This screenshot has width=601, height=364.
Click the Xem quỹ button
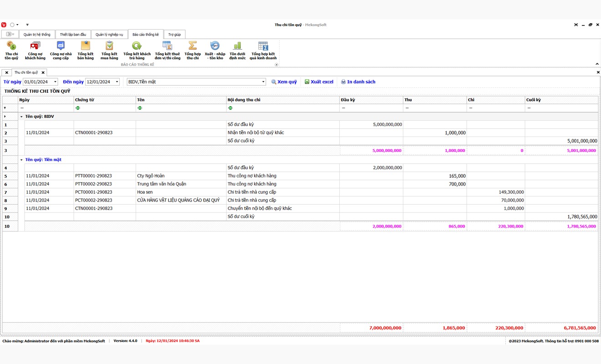pyautogui.click(x=284, y=82)
